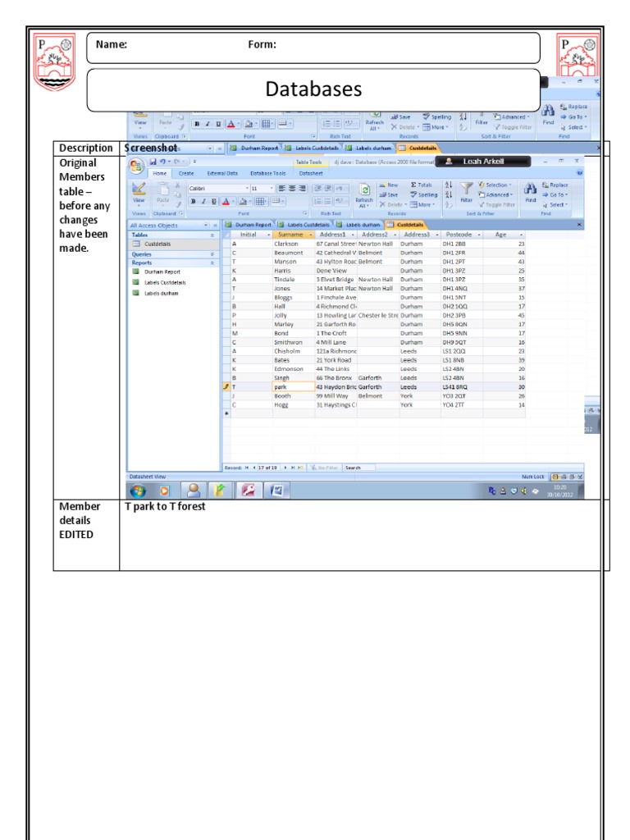
Task: Click the Save record icon in Records group
Action: tap(382, 195)
